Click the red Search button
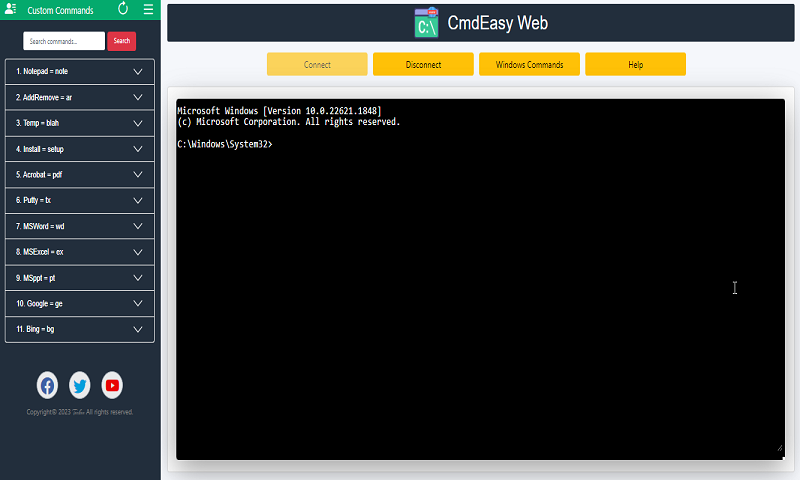Image resolution: width=800 pixels, height=480 pixels. coord(121,41)
